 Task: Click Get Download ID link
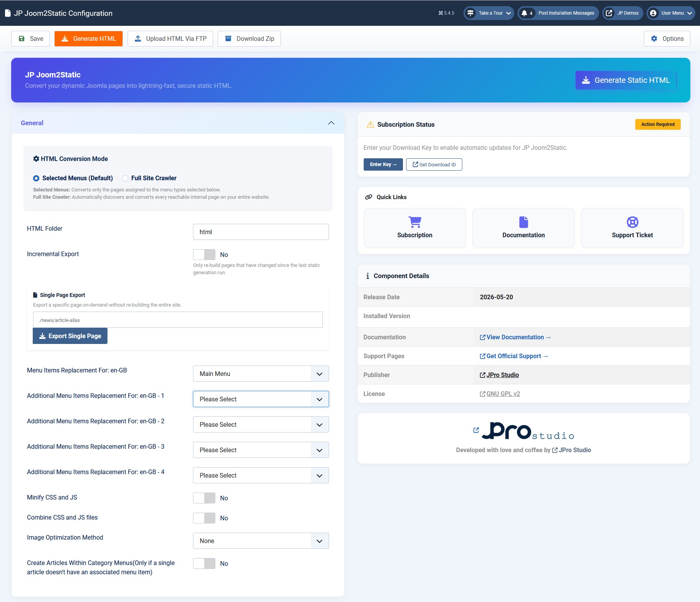434,164
